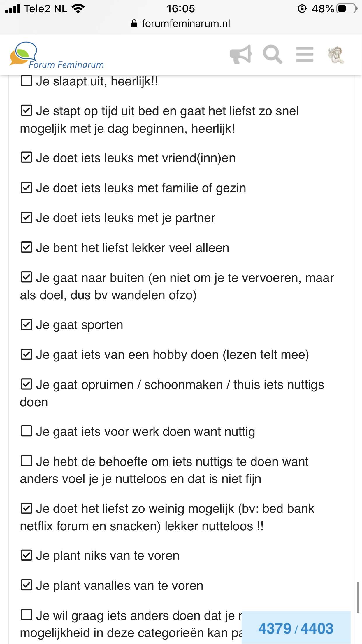Toggle 'Je bent het liefst lekker veel alleen'
362x644 pixels.
26,248
